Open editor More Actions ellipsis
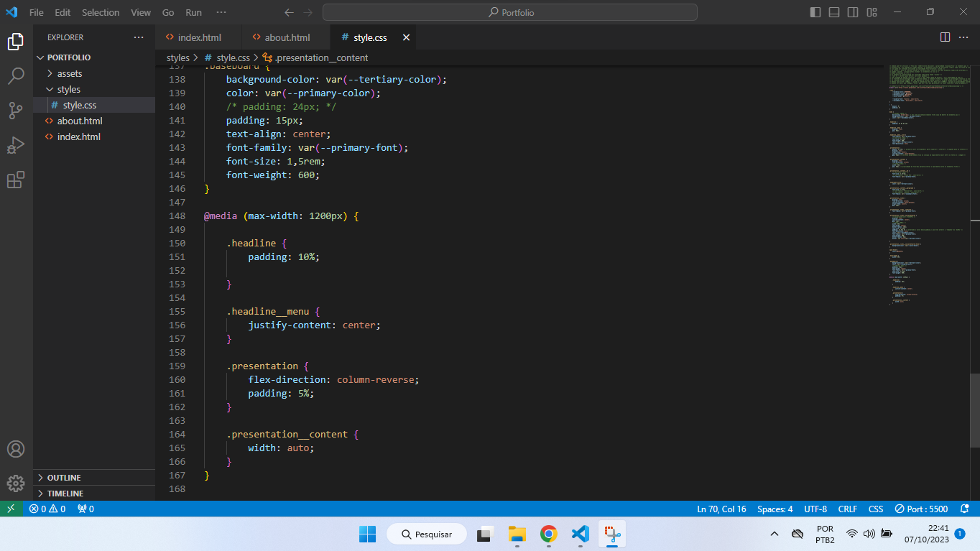 [963, 37]
